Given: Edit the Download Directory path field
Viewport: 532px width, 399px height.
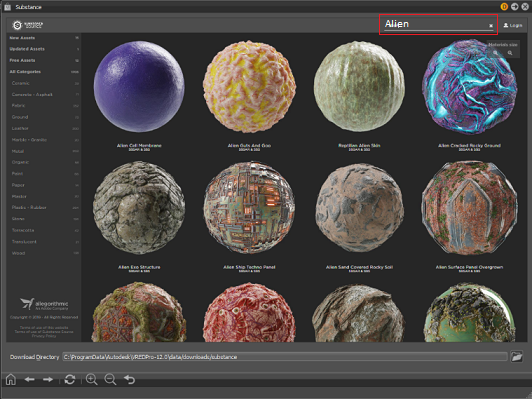Looking at the screenshot, I should tap(285, 357).
